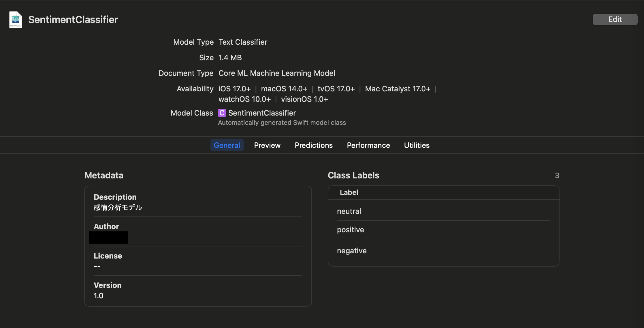The height and width of the screenshot is (328, 644).
Task: Open the Utilities tab
Action: tap(417, 145)
